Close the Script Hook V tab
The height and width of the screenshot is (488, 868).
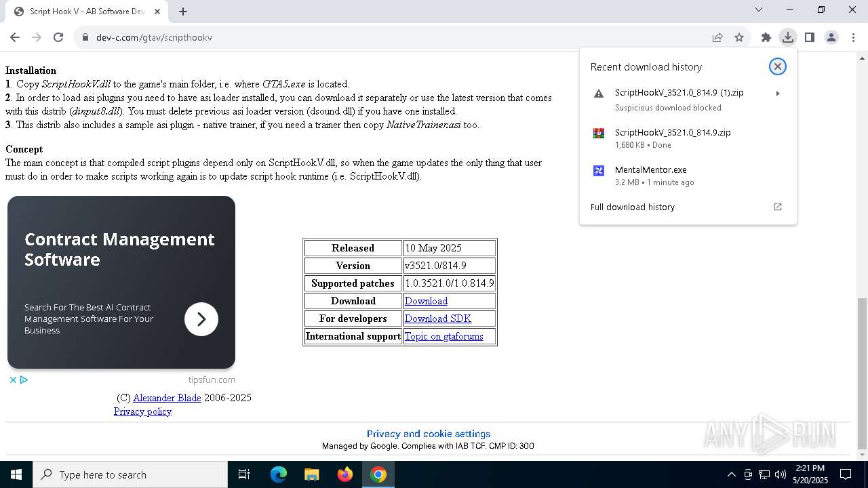[157, 12]
